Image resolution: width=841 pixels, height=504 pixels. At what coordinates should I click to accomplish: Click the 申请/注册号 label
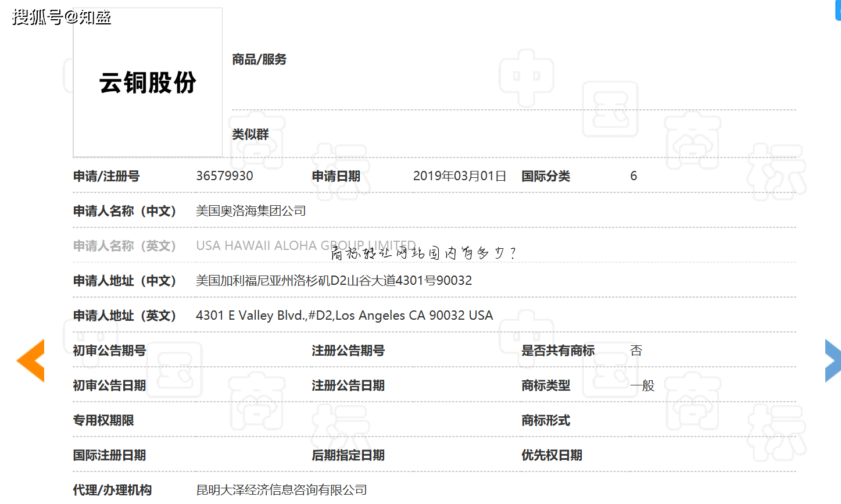(106, 176)
